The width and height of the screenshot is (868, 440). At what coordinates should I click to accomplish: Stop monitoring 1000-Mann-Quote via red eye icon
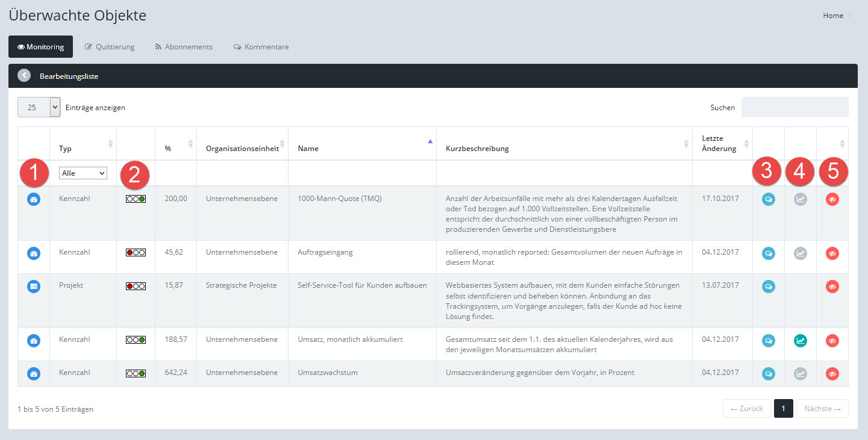(x=832, y=200)
